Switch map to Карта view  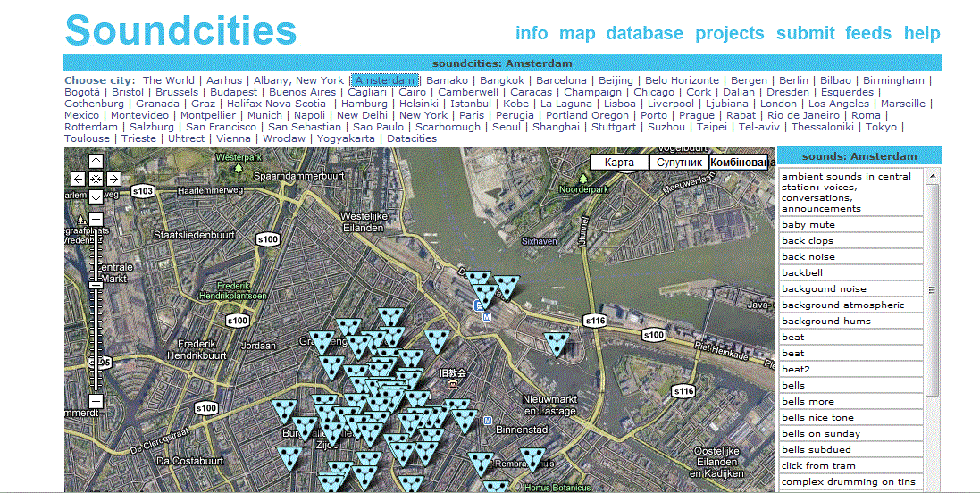[x=619, y=163]
